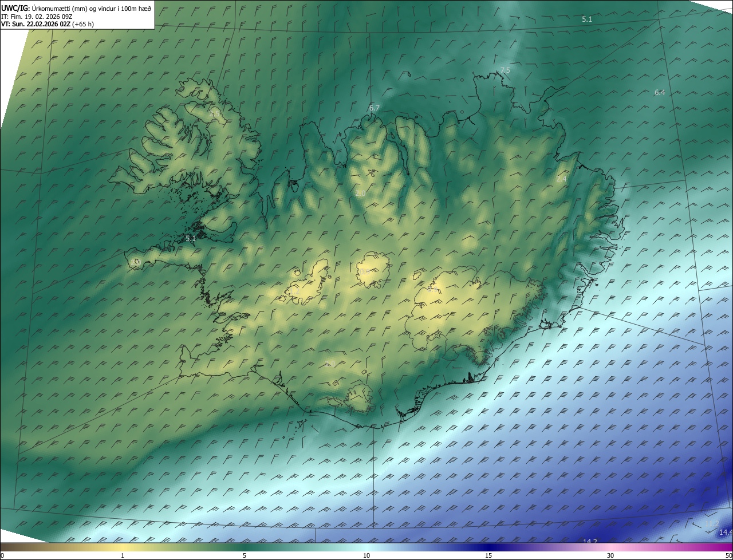
Task: Click the 11.2 value in the southeast corner
Action: [712, 523]
